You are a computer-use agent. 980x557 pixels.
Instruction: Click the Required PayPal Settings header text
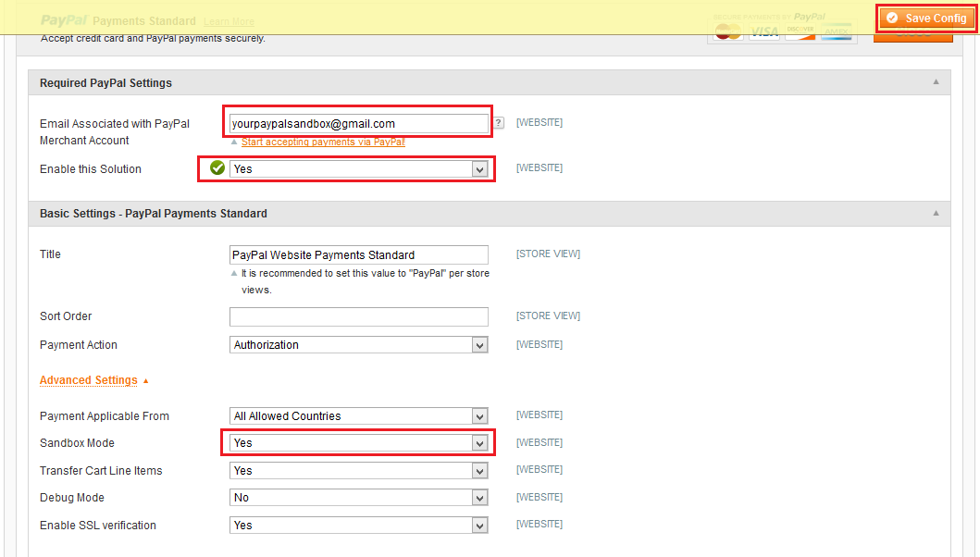tap(105, 83)
